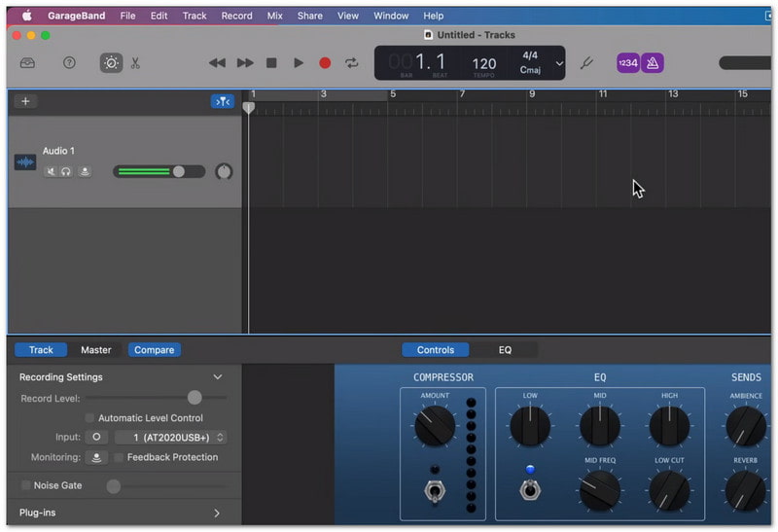Click the Ambience send knob
Image resolution: width=778 pixels, height=532 pixels.
click(746, 426)
